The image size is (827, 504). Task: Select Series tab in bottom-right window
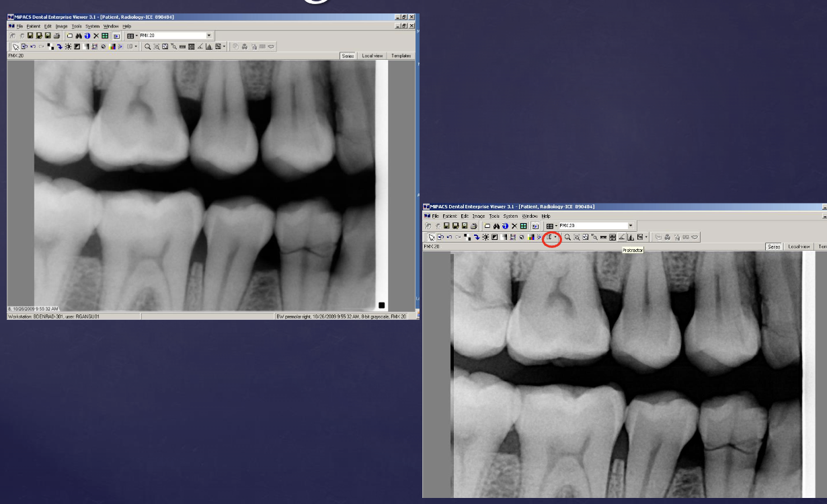[774, 247]
